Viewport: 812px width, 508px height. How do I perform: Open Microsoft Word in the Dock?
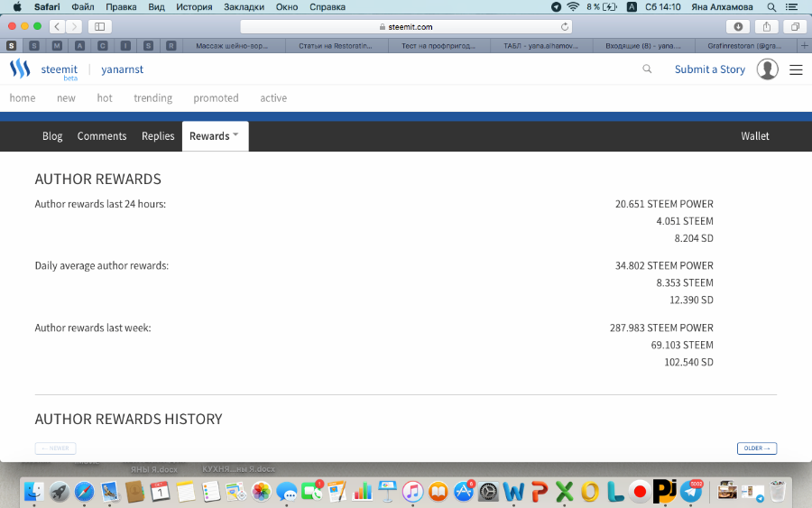point(513,491)
